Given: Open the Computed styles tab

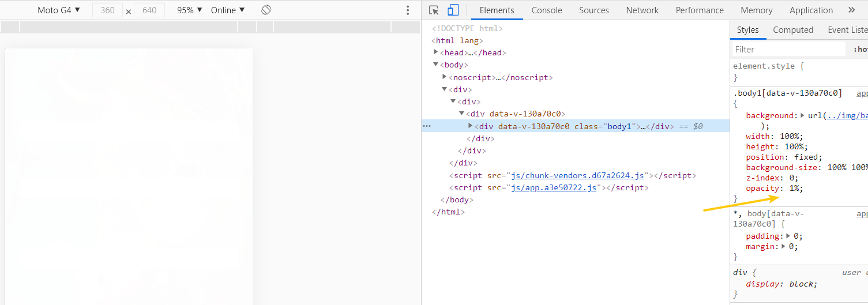Looking at the screenshot, I should pyautogui.click(x=792, y=30).
